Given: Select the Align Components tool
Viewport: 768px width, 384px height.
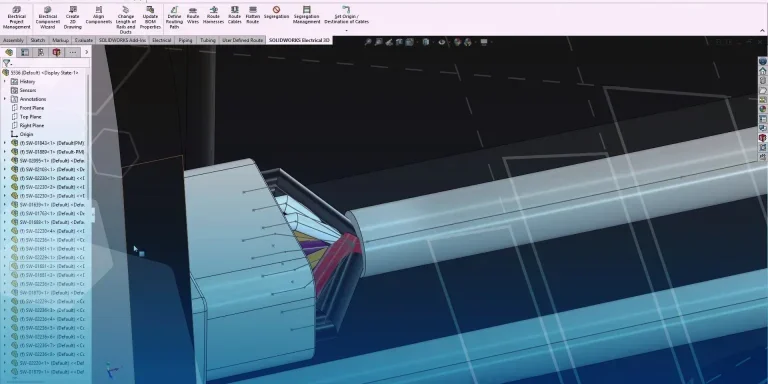Looking at the screenshot, I should click(99, 16).
